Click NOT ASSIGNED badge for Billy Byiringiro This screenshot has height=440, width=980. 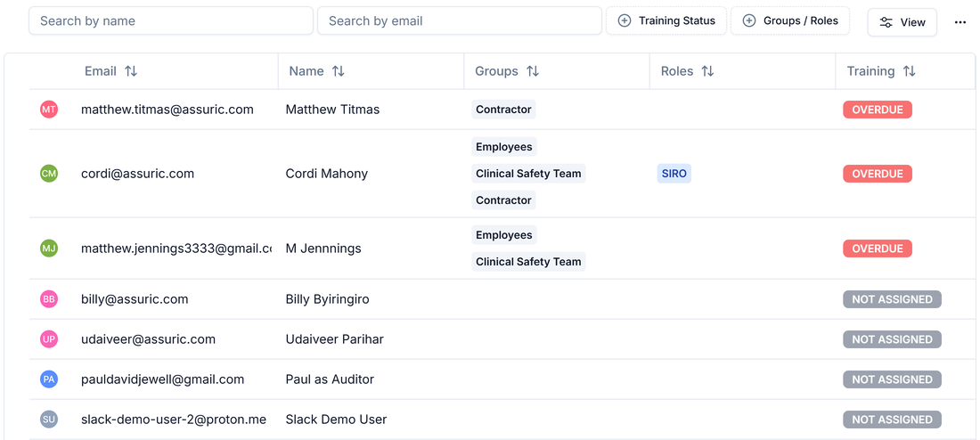tap(892, 299)
